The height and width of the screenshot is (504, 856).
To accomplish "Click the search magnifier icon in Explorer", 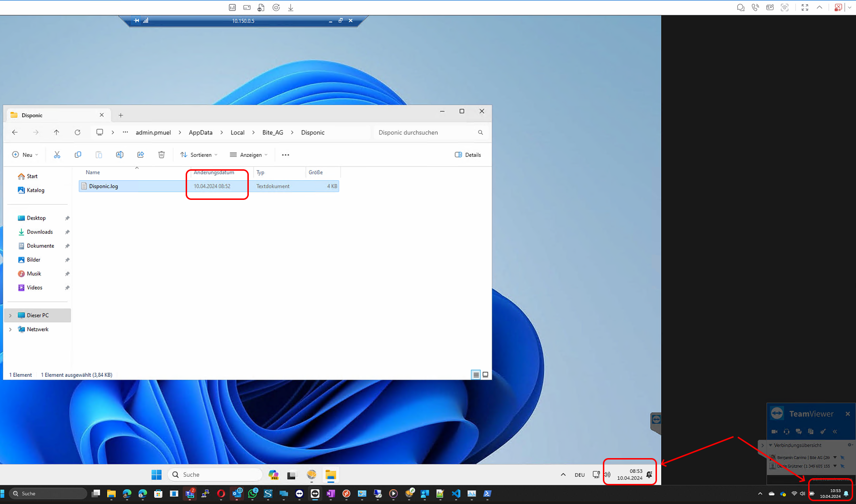I will (480, 132).
